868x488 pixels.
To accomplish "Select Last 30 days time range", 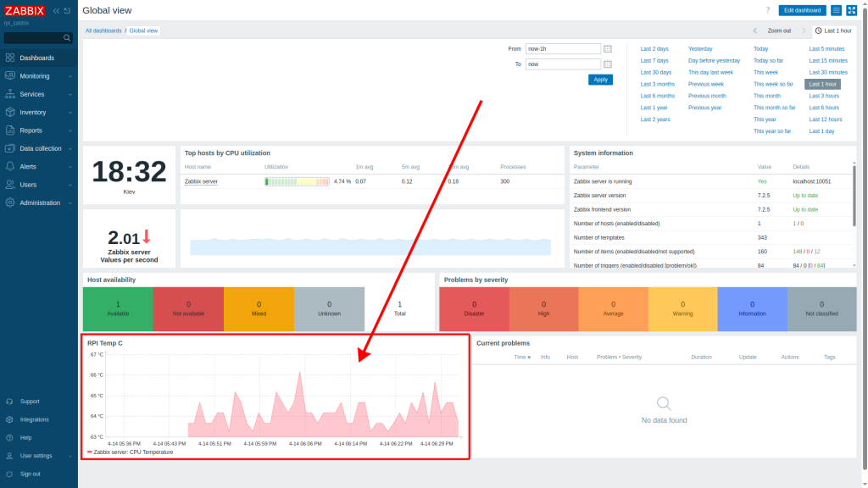I will pyautogui.click(x=656, y=73).
